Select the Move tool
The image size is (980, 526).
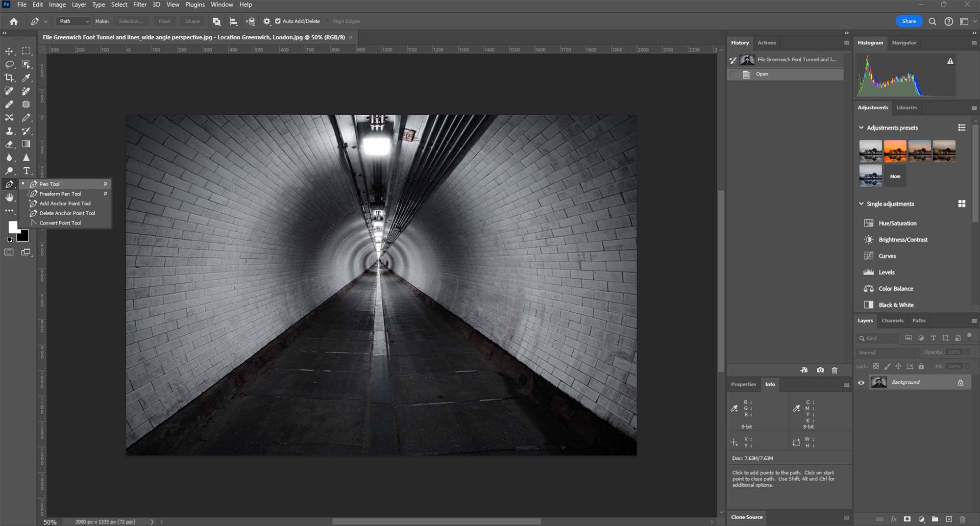pos(9,51)
